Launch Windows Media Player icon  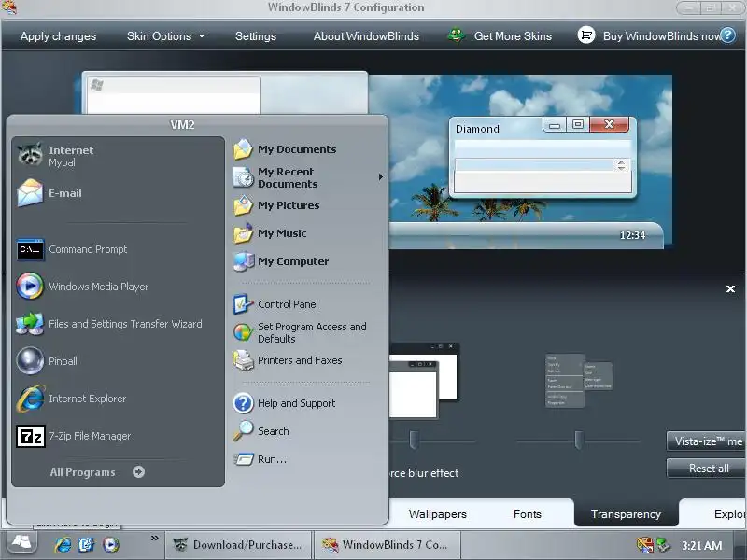click(x=30, y=287)
